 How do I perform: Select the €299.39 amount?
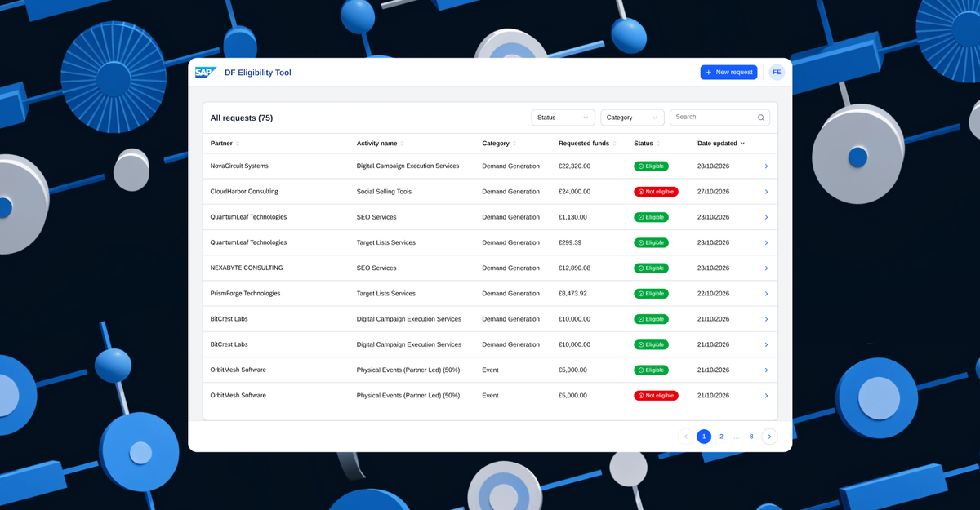[x=570, y=243]
